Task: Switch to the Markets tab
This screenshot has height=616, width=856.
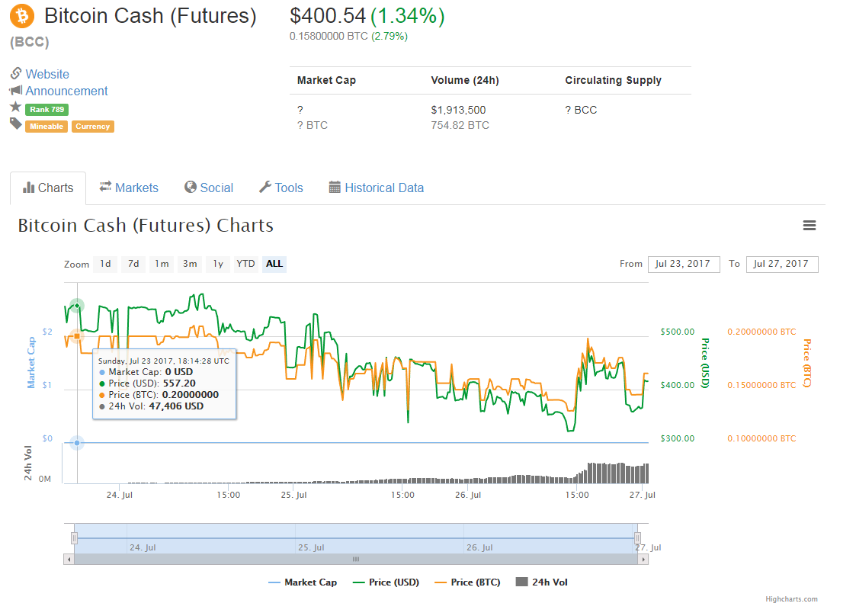Action: point(129,188)
